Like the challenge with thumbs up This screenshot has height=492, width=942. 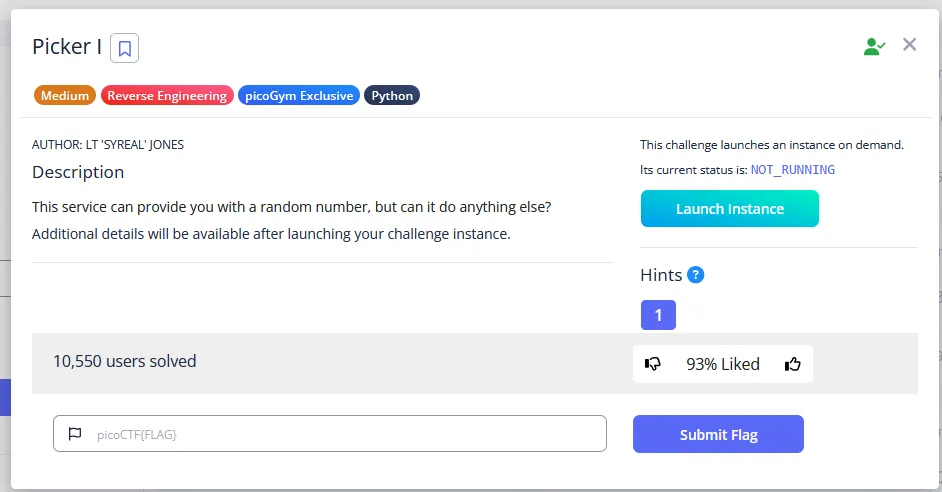(x=793, y=364)
